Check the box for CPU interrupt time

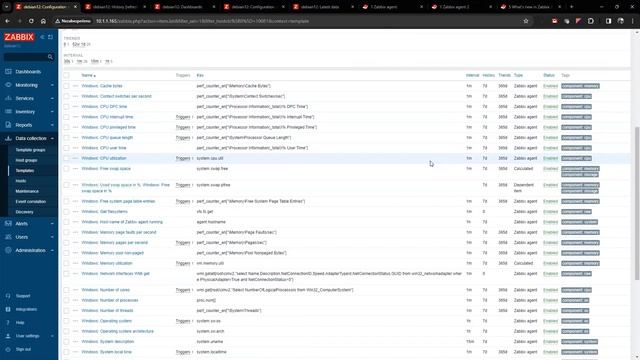tap(67, 117)
